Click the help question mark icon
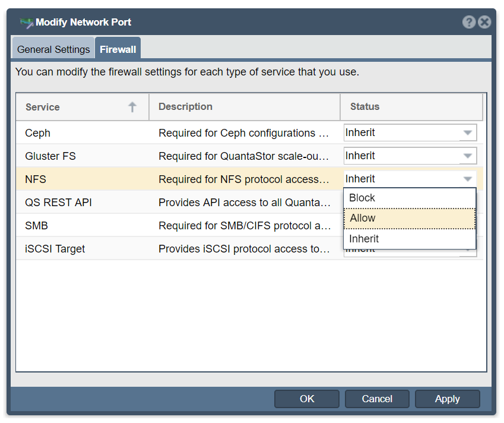The height and width of the screenshot is (423, 504). coord(468,22)
